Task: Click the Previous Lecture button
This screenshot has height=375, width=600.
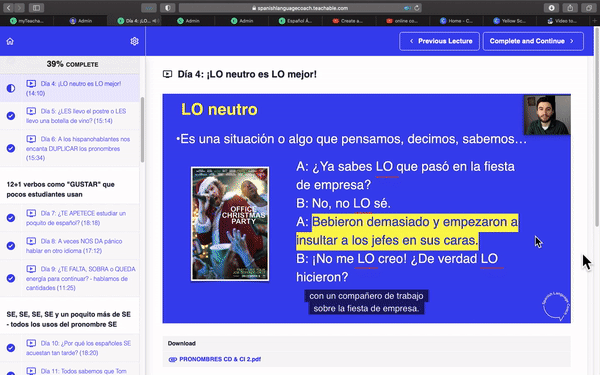Action: tap(439, 41)
